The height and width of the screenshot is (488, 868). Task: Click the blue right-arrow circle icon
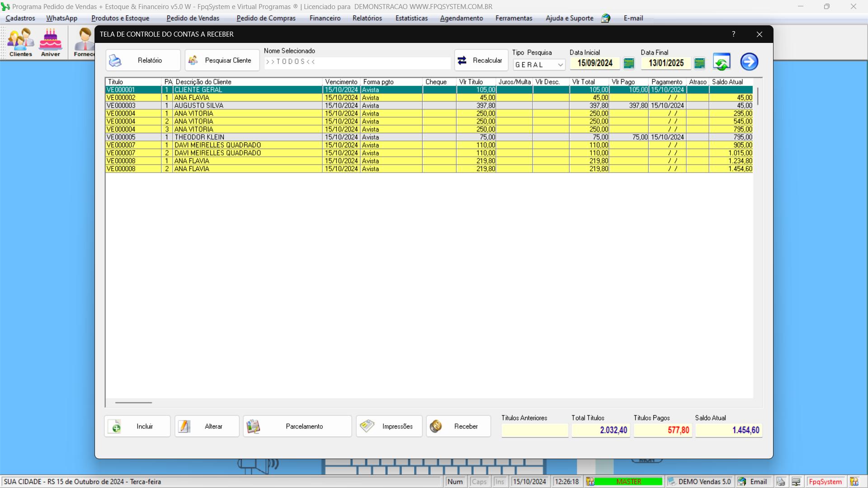coord(749,62)
